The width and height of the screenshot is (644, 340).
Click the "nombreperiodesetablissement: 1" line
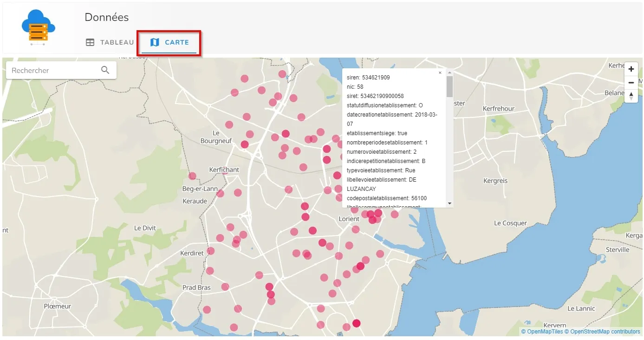387,143
